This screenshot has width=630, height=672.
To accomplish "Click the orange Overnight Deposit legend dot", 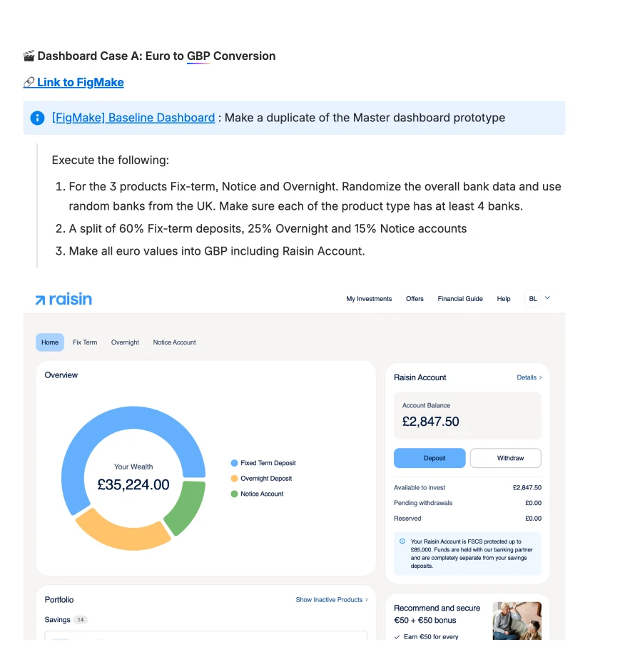I will coord(235,478).
